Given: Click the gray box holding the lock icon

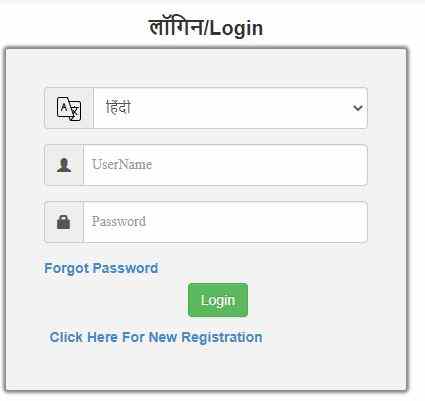Looking at the screenshot, I should point(64,222).
